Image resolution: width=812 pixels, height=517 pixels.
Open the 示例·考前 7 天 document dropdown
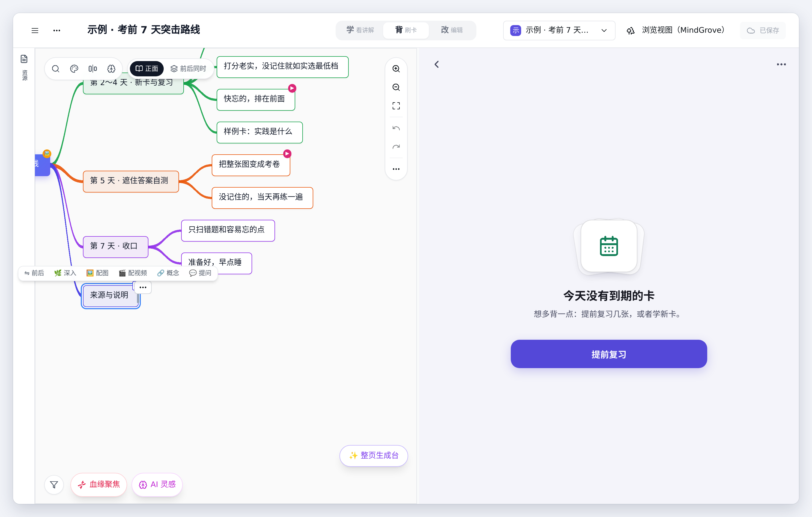[x=559, y=30]
